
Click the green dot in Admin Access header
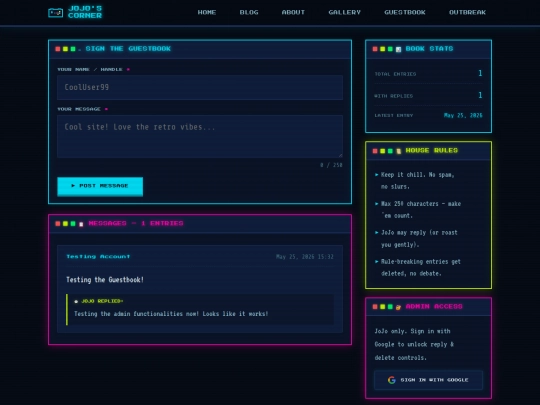390,307
